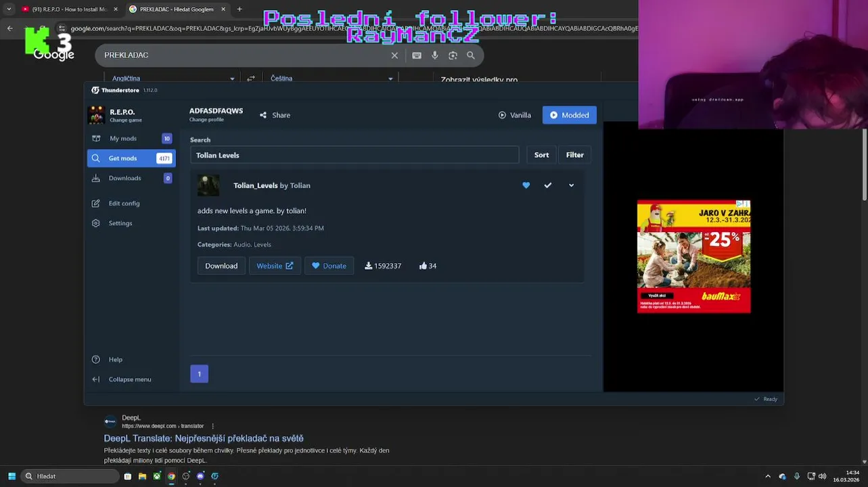Image resolution: width=868 pixels, height=487 pixels.
Task: Open Čeština target language dropdown
Action: click(x=332, y=78)
